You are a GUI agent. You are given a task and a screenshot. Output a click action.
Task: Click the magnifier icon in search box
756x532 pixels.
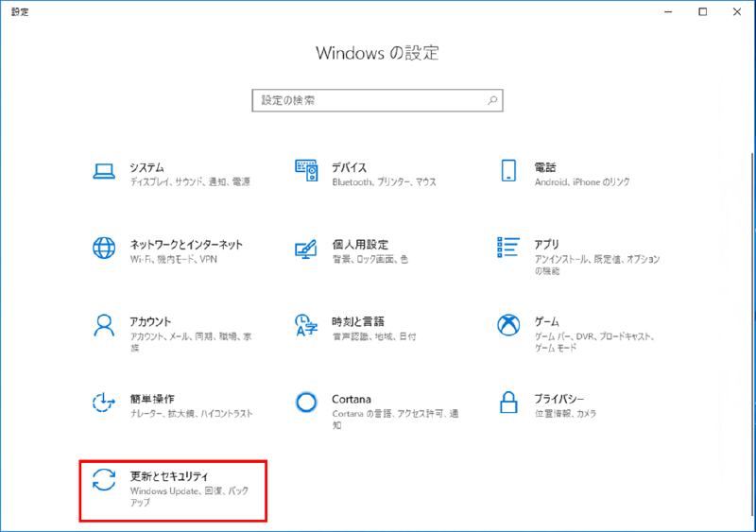tap(492, 100)
